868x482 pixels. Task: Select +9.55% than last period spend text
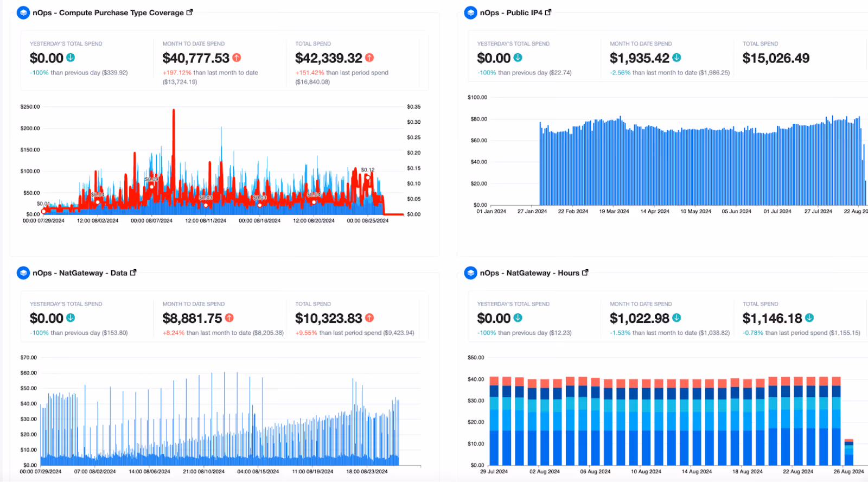click(355, 333)
